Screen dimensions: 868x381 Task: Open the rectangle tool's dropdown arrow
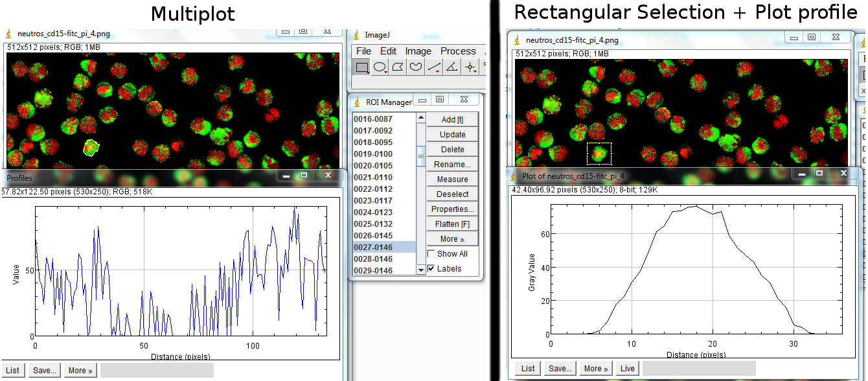pyautogui.click(x=368, y=73)
